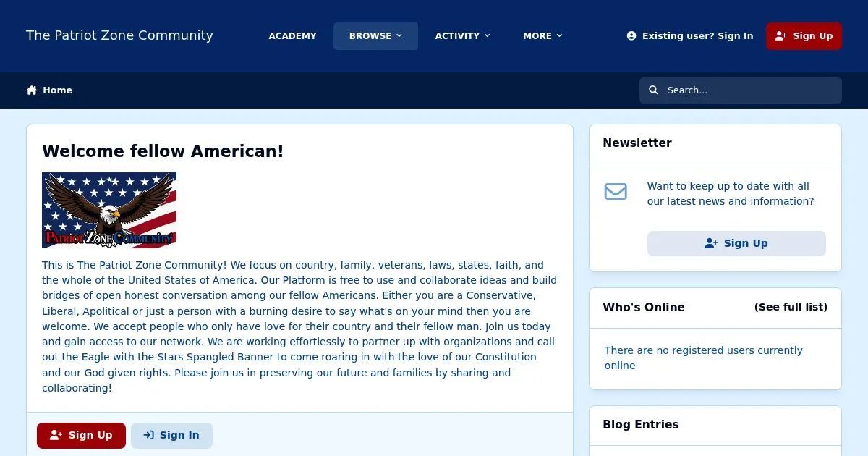Open the Browse menu item
The width and height of the screenshot is (868, 456).
[375, 36]
